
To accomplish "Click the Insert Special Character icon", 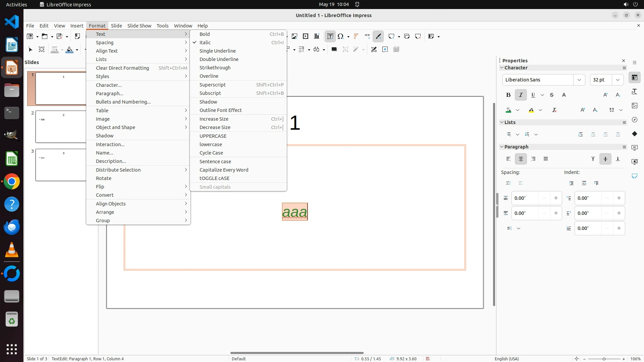I will (x=341, y=36).
